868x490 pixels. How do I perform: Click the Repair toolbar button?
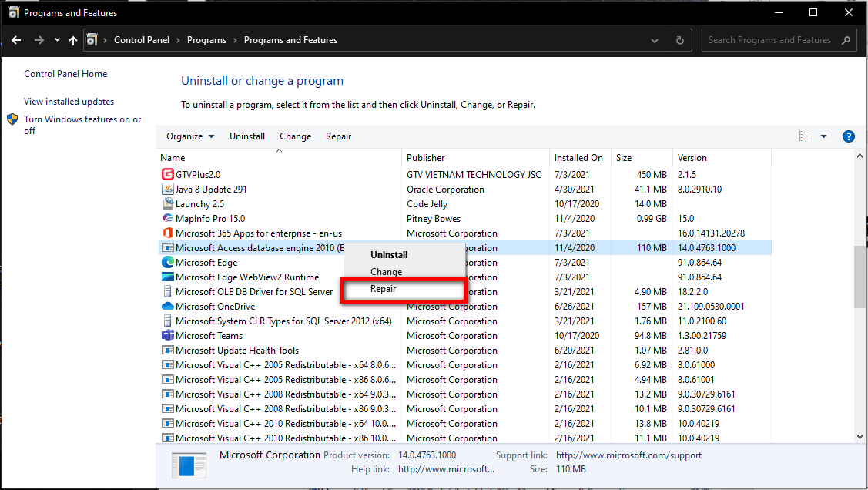coord(338,136)
